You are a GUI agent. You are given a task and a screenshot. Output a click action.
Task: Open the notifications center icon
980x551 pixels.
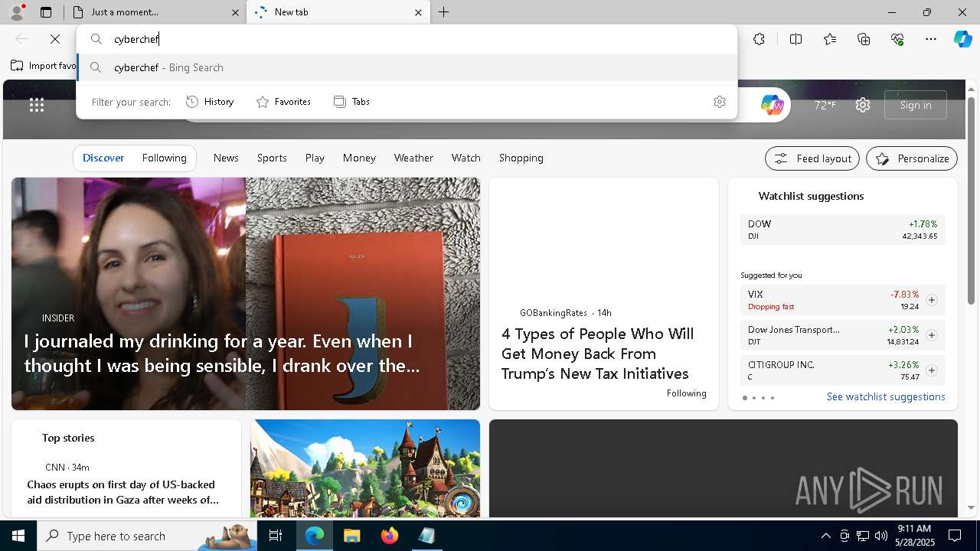coord(955,536)
